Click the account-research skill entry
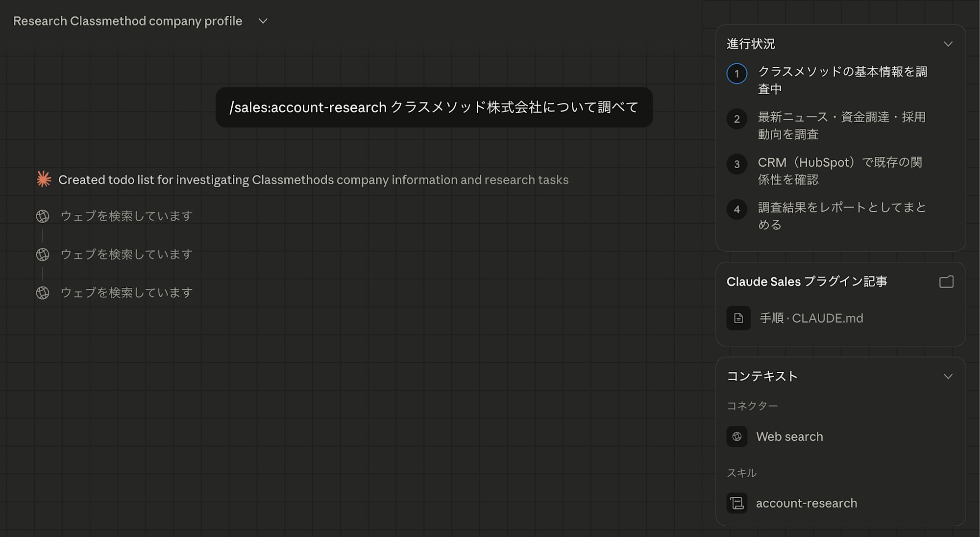The image size is (980, 537). point(806,504)
